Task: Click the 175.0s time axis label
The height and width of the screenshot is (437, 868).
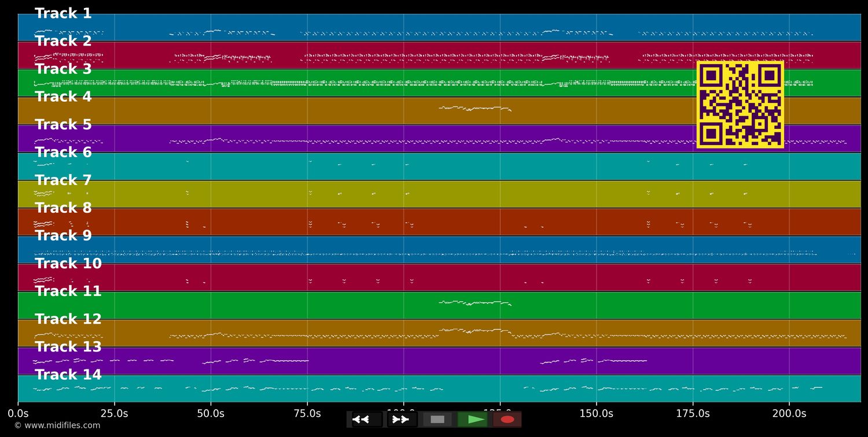Action: point(693,413)
